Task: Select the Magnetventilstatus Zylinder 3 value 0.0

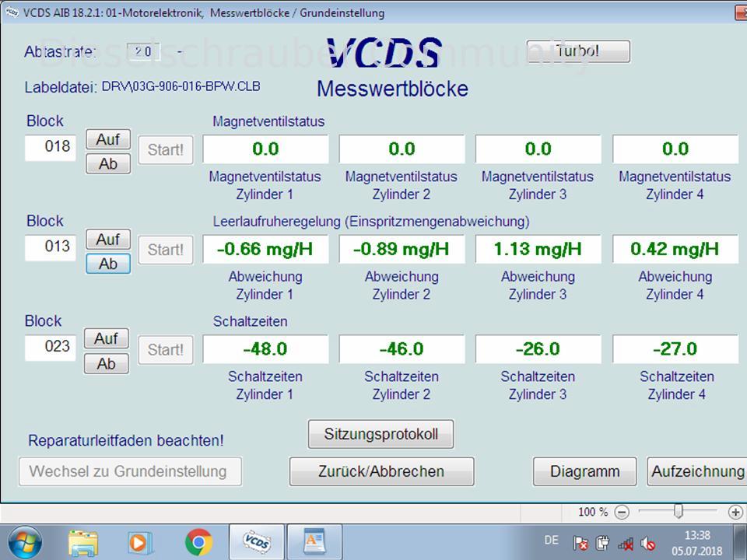Action: click(x=538, y=149)
